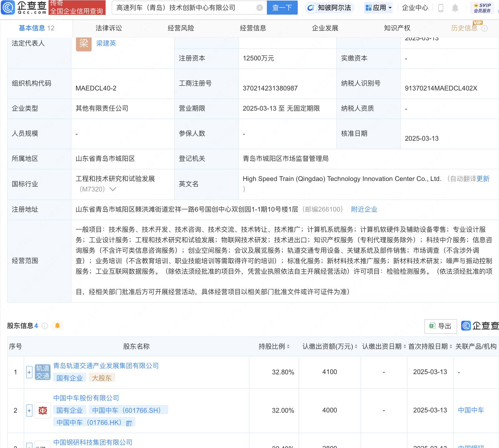Image resolution: width=499 pixels, height=448 pixels.
Task: Open the mobile phone app icon
Action: (441, 8)
